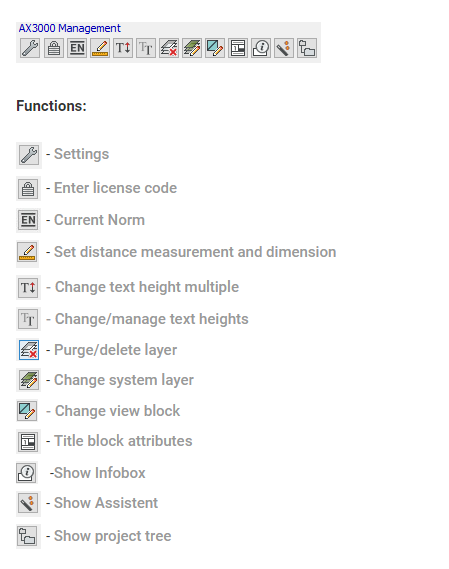Show Infobox using the toolbar icon
Screen dimensions: 449x569
click(261, 48)
